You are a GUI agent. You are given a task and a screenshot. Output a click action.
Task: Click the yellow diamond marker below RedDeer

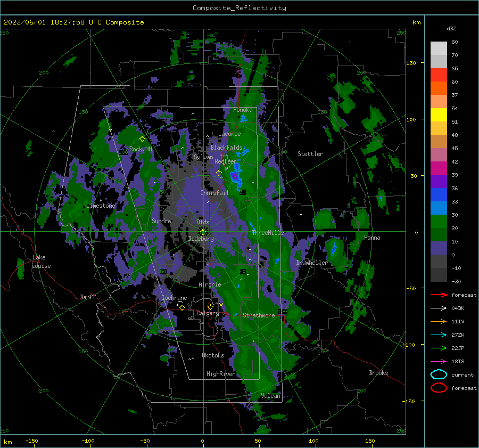click(x=219, y=173)
